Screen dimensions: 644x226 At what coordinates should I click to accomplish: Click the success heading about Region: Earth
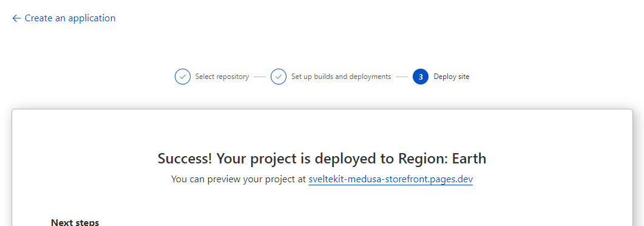pyautogui.click(x=322, y=159)
